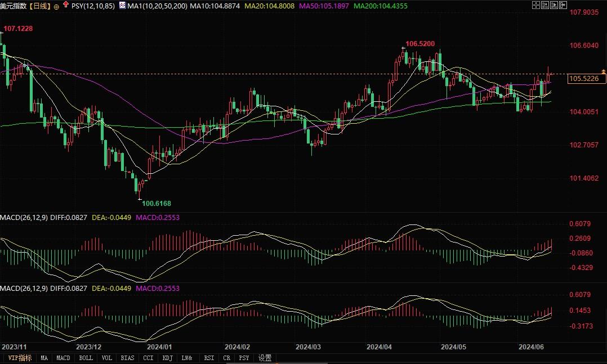Click the chart play-forward icon
This screenshot has height=364, width=607.
point(554,5)
